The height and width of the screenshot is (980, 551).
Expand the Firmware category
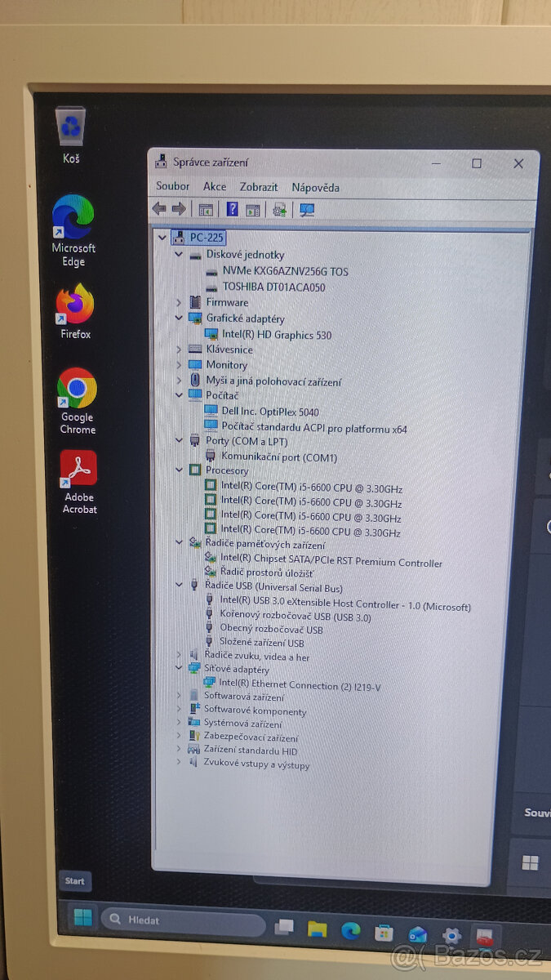[180, 302]
